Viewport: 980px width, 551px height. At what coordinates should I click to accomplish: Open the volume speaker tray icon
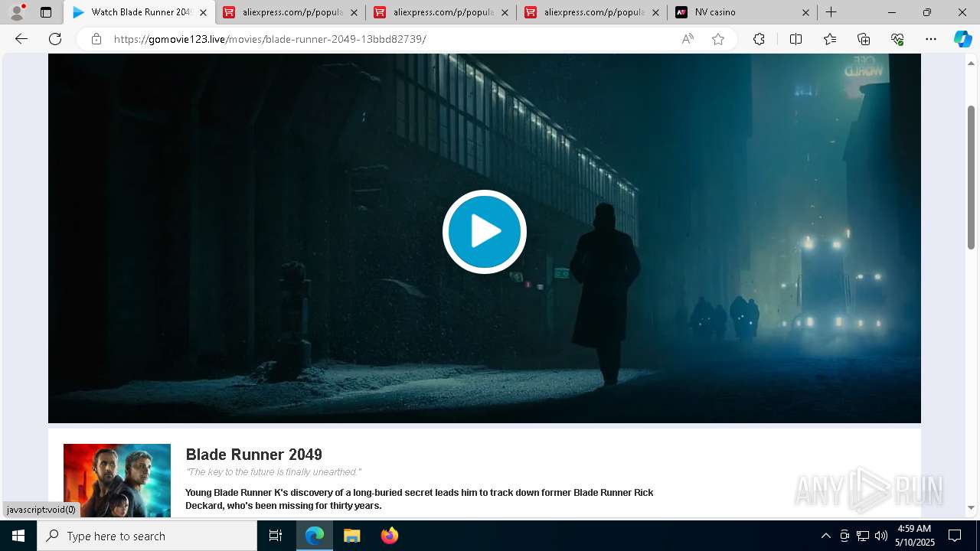880,536
